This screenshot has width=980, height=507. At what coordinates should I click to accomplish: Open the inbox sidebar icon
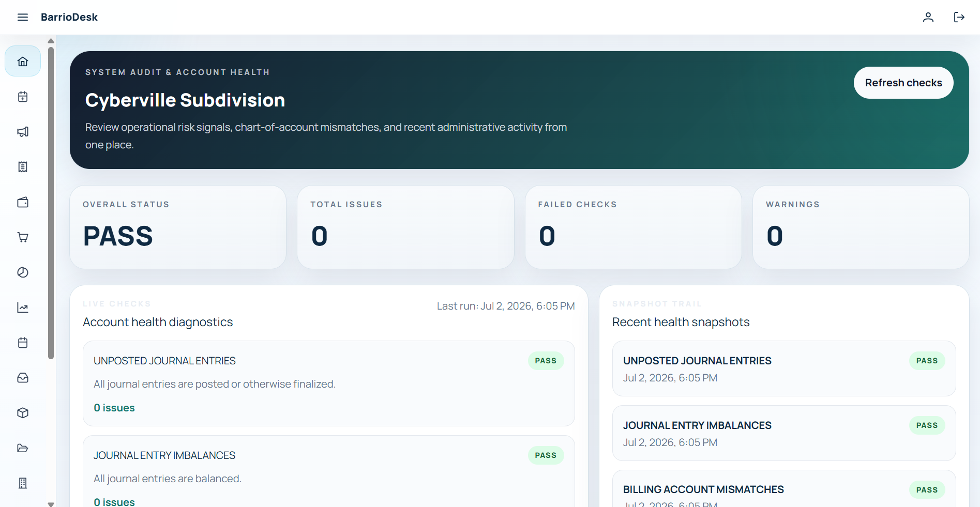(x=23, y=378)
